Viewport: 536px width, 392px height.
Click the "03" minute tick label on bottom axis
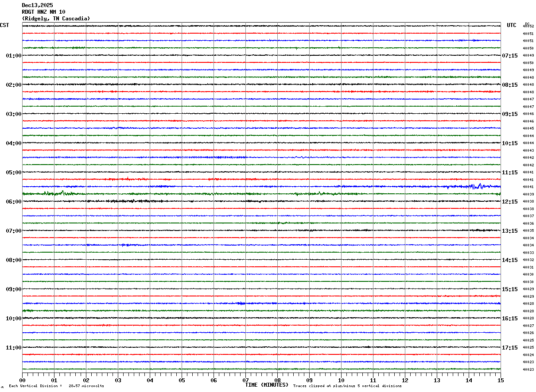[118, 380]
